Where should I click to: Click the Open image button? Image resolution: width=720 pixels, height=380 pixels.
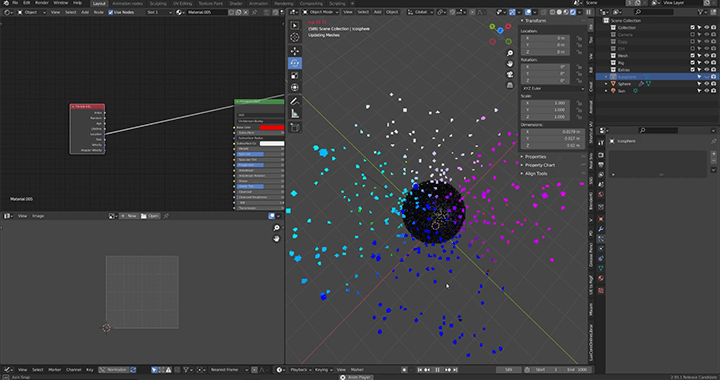pyautogui.click(x=150, y=216)
